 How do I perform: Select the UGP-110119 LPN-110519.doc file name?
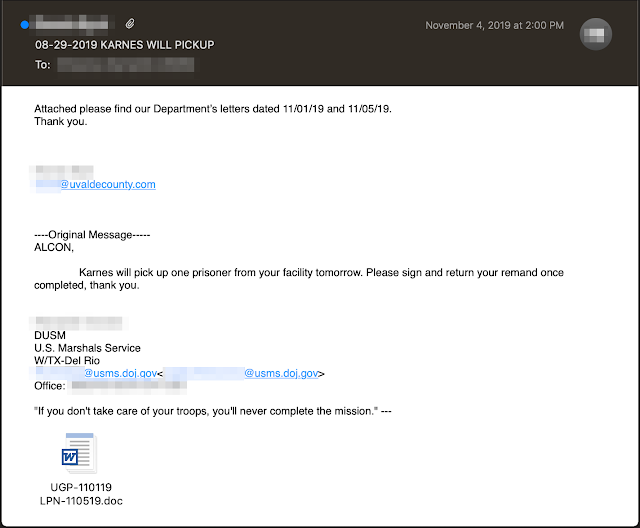[x=78, y=493]
